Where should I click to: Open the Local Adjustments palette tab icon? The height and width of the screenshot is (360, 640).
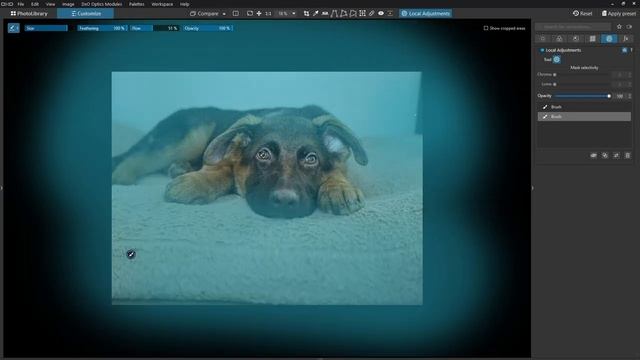point(609,38)
